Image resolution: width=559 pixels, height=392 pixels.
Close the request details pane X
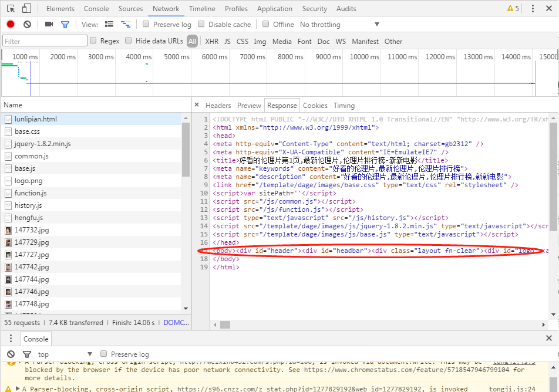[197, 105]
